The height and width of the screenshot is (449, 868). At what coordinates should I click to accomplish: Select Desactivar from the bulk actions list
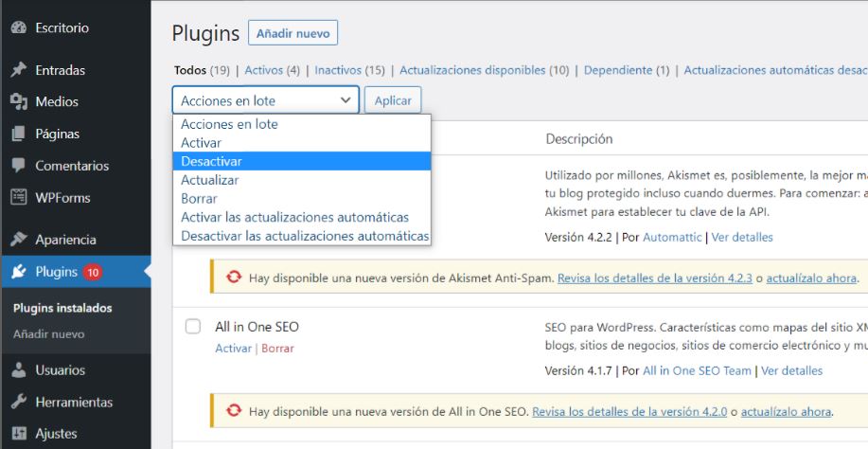click(211, 161)
